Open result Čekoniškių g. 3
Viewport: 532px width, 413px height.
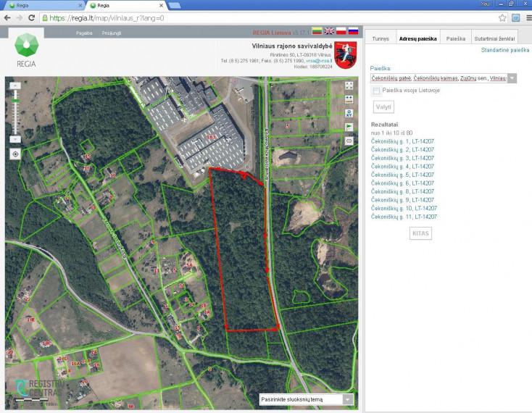click(x=402, y=158)
